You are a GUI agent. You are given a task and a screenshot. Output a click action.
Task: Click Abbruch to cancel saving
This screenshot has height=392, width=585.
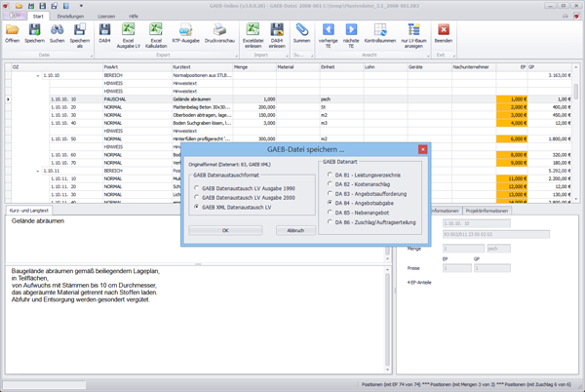[295, 230]
